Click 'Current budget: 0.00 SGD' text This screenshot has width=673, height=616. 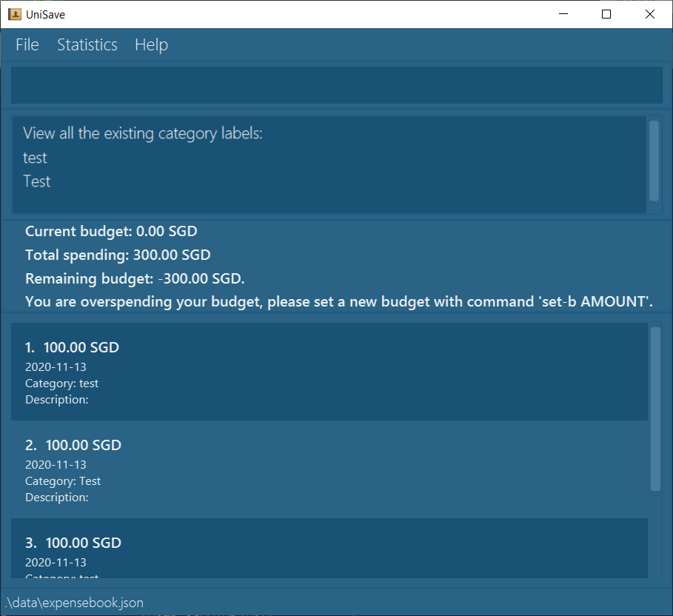111,232
